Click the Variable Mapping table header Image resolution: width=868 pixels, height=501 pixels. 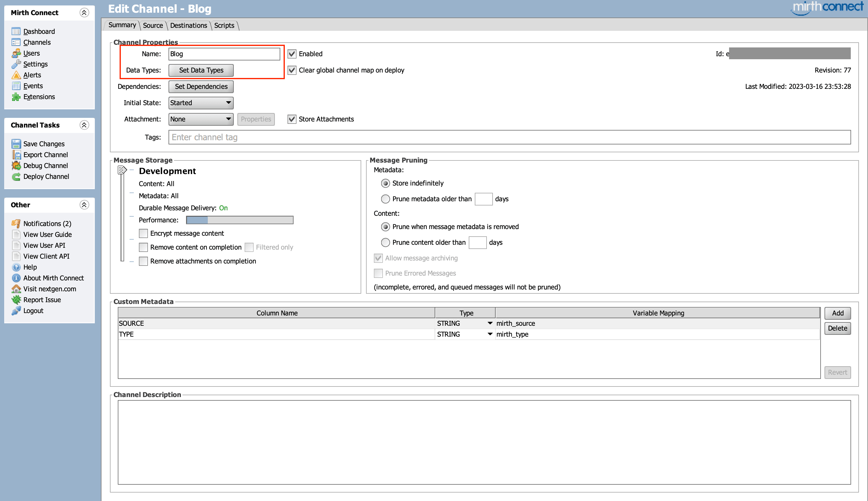pos(657,313)
